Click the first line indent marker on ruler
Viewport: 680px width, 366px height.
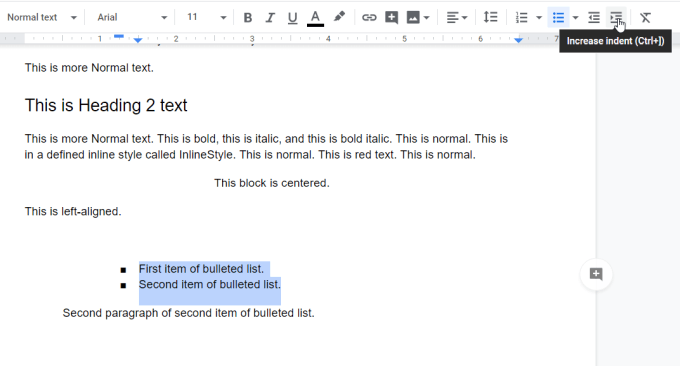coord(119,36)
